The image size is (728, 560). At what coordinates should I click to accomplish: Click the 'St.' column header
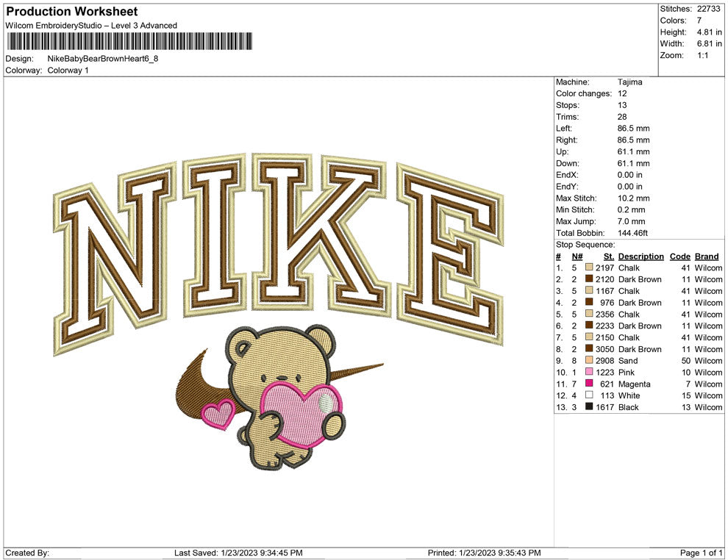coord(609,256)
